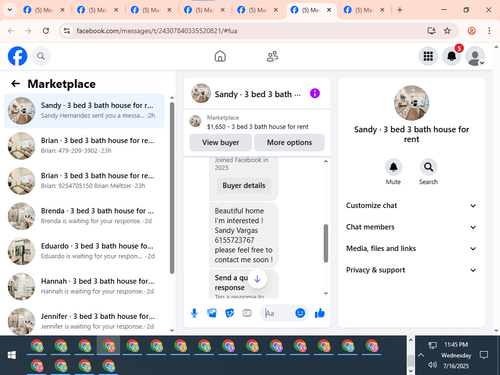
Task: Open the volume icon in system tray
Action: (432, 365)
